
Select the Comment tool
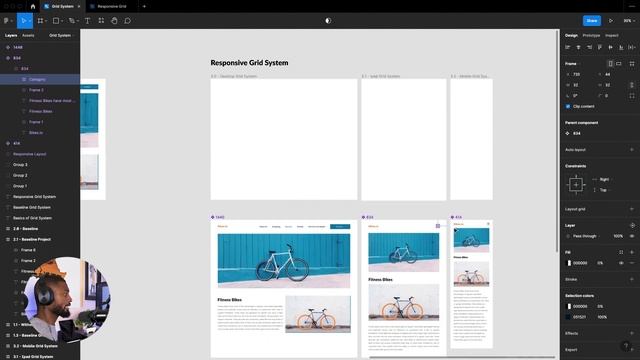(127, 20)
